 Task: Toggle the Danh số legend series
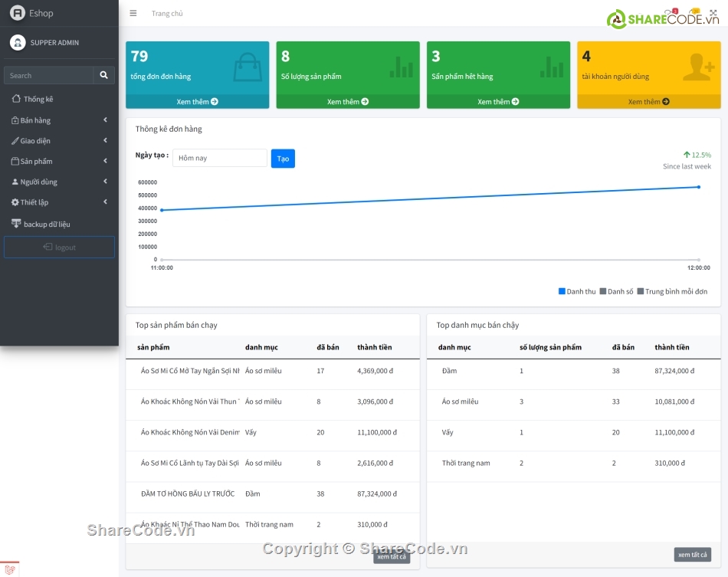(616, 291)
